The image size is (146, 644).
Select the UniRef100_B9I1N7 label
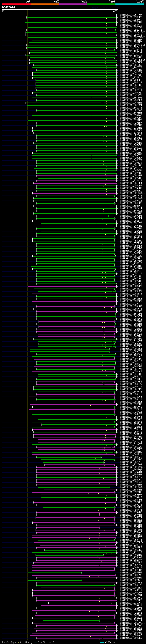[131, 40]
